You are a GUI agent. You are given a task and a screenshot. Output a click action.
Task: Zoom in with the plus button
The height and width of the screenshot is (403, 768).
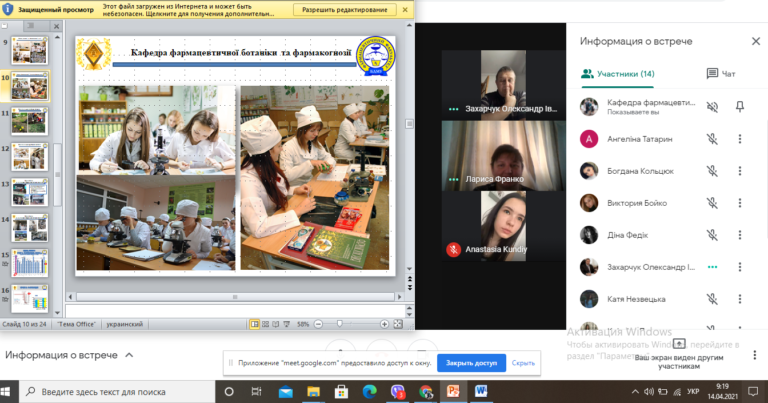point(384,324)
